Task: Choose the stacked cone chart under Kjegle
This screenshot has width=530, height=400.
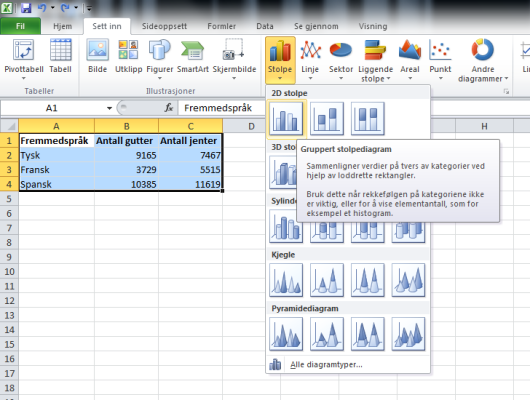Action: 327,280
